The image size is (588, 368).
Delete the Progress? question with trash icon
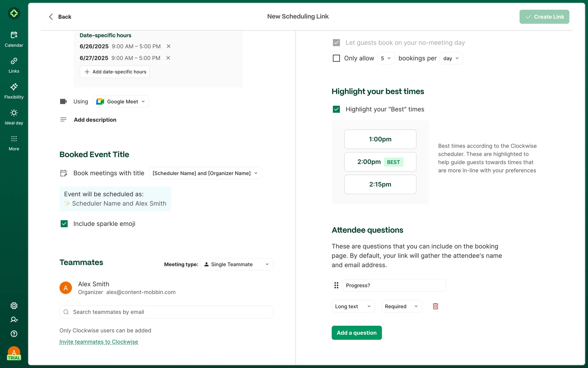click(435, 306)
